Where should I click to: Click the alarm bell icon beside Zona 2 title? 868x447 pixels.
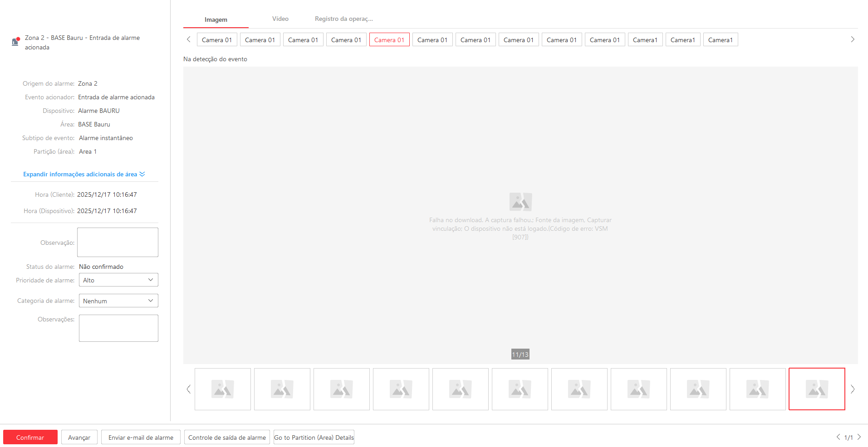15,42
